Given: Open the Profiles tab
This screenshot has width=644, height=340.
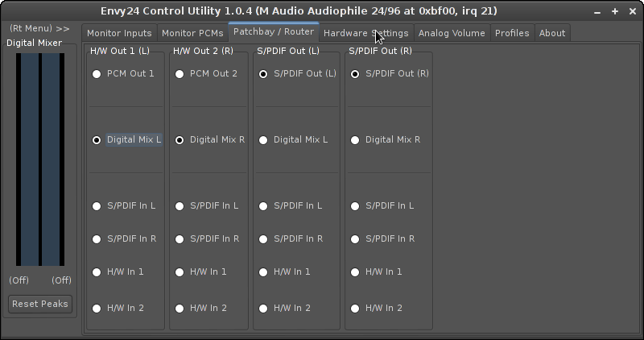Looking at the screenshot, I should 512,33.
